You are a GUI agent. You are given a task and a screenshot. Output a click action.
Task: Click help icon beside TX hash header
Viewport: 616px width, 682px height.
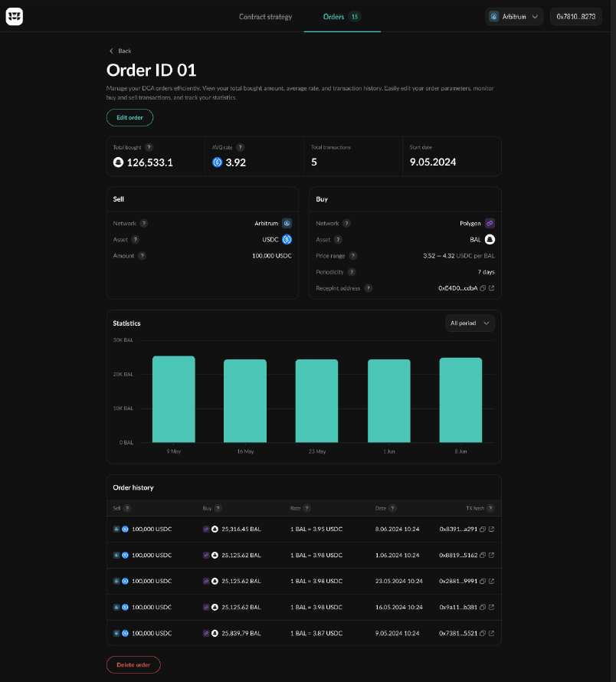click(490, 508)
